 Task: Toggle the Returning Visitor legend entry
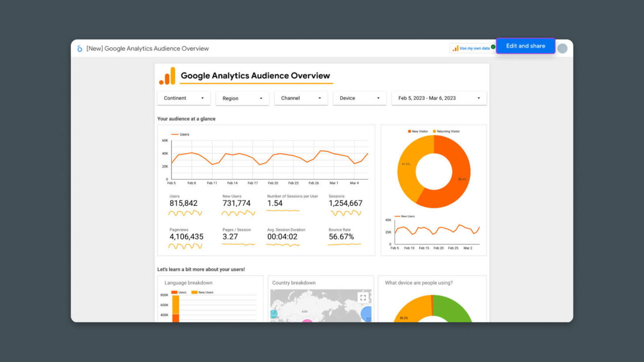[447, 131]
